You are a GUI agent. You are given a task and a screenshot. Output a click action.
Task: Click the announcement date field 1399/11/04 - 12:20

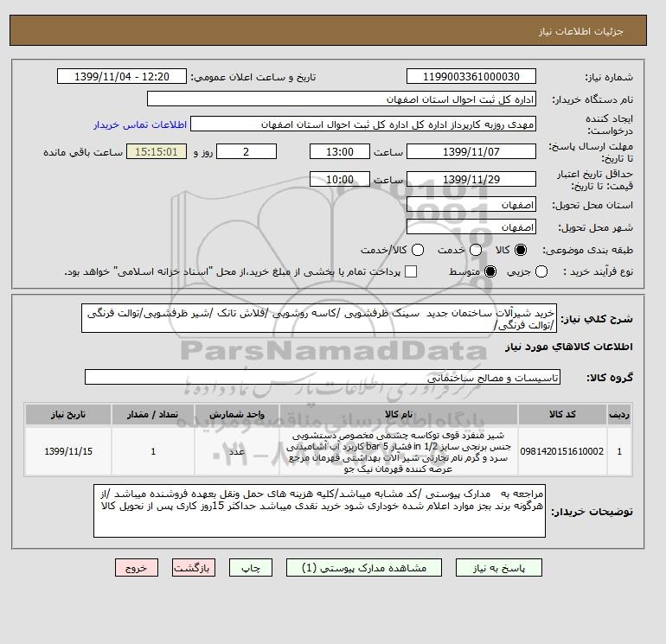(x=122, y=76)
